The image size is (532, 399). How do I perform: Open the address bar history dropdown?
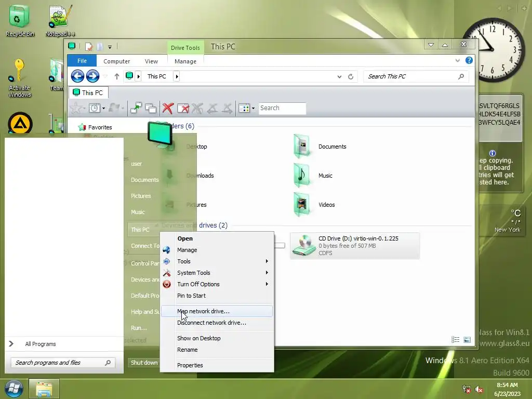(339, 77)
